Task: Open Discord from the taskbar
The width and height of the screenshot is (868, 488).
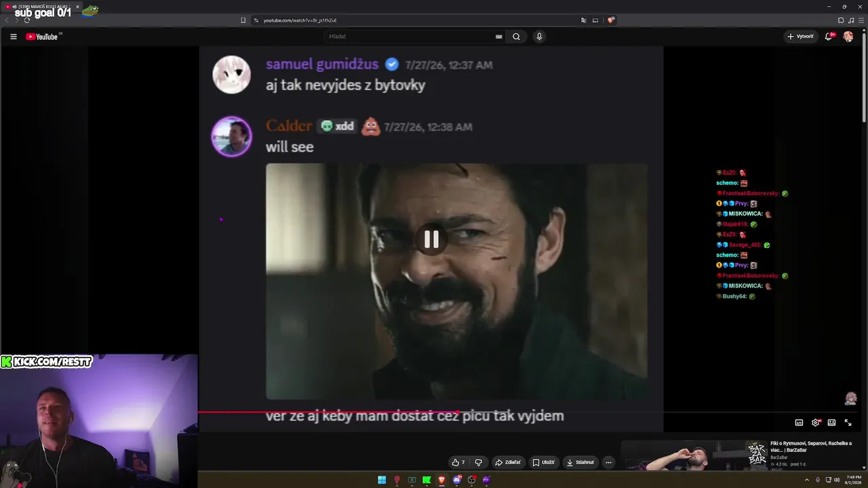Action: [x=456, y=480]
